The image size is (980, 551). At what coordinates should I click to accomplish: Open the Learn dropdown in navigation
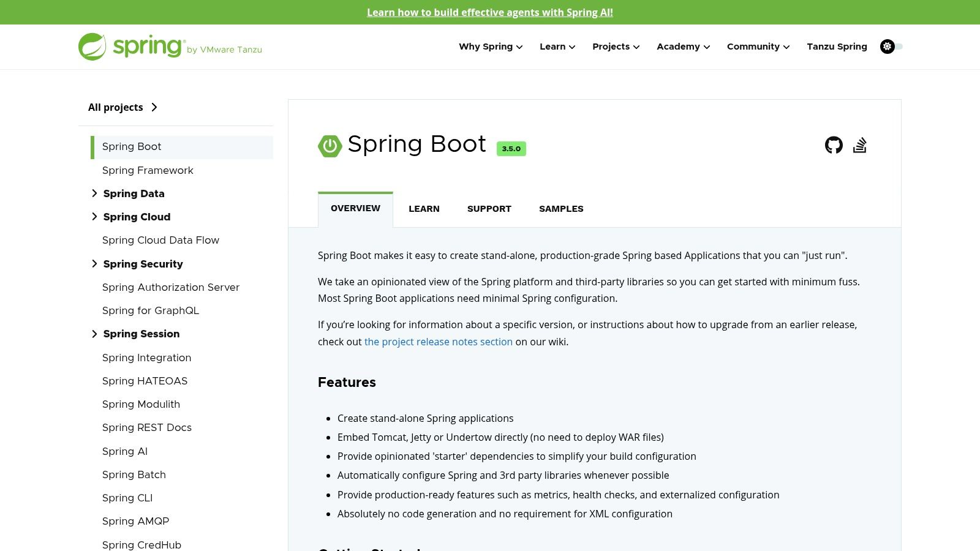557,47
